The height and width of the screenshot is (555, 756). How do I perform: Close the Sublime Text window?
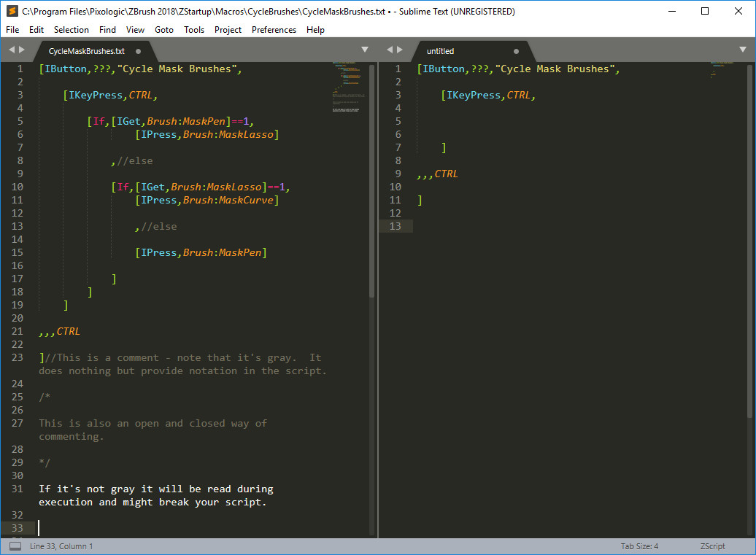point(738,11)
